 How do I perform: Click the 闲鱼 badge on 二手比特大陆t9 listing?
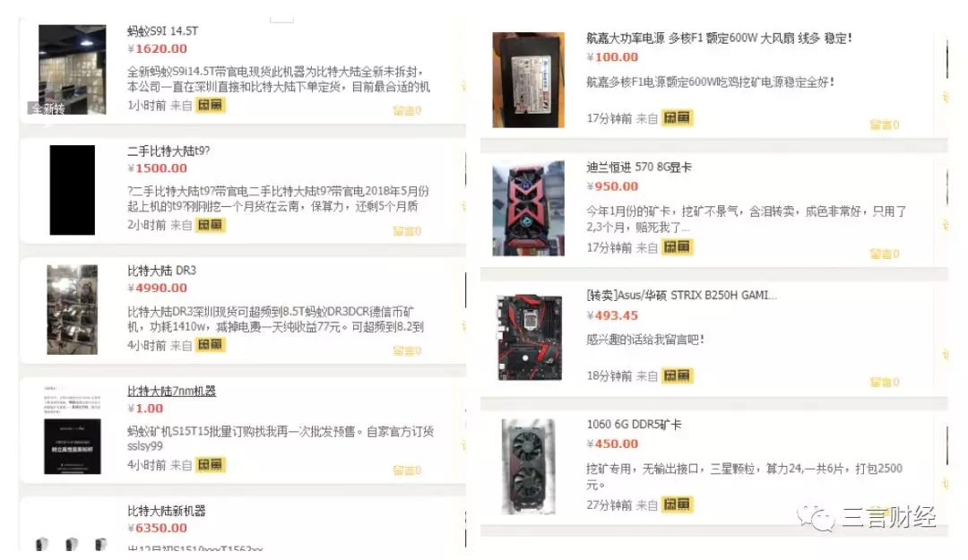tap(211, 225)
